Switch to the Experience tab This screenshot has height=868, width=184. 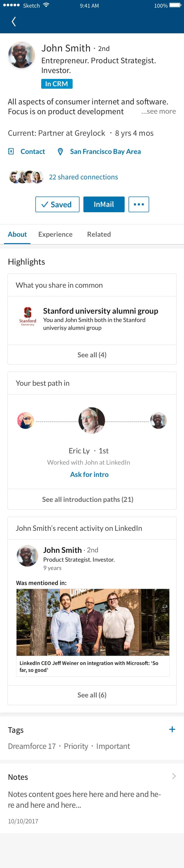click(x=55, y=234)
